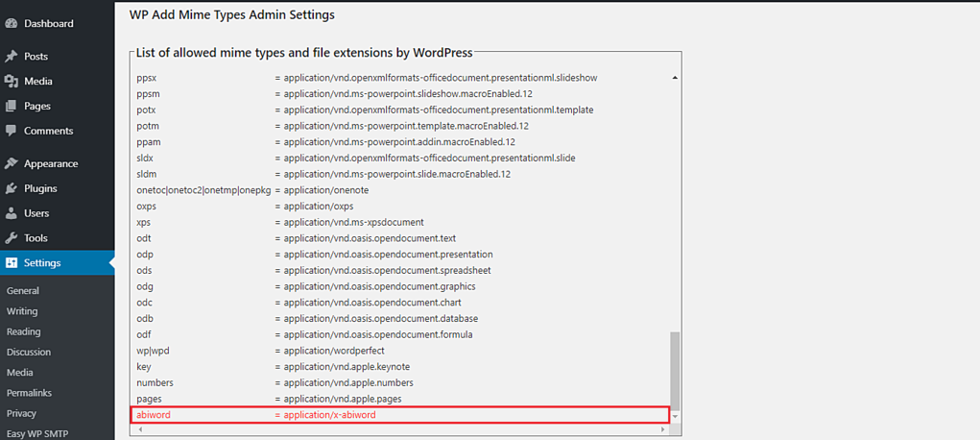The image size is (980, 440).
Task: Open the Posts menu
Action: click(36, 57)
